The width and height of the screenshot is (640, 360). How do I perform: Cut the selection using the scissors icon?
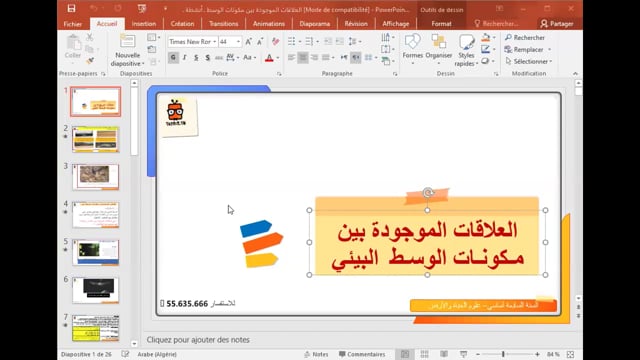point(89,38)
